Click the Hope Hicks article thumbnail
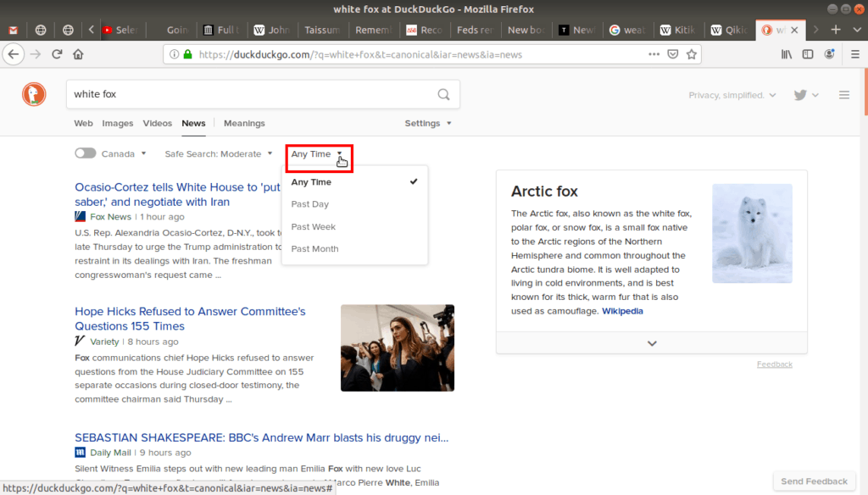The image size is (868, 495). click(x=398, y=348)
